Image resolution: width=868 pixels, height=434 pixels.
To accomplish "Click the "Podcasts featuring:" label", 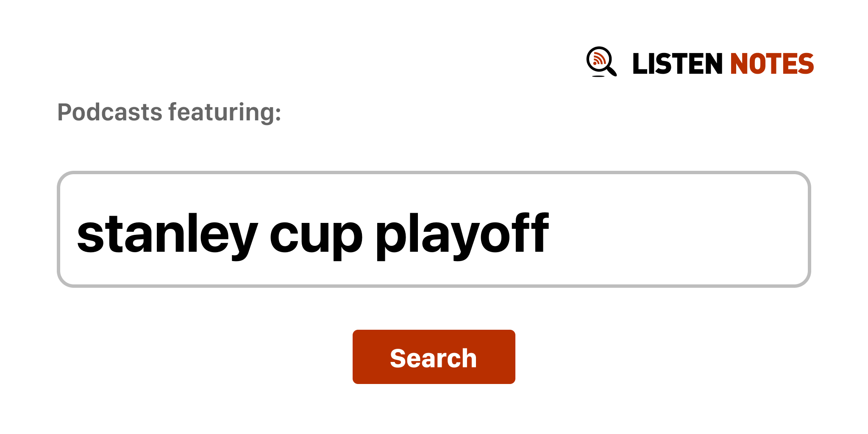I will (x=169, y=112).
